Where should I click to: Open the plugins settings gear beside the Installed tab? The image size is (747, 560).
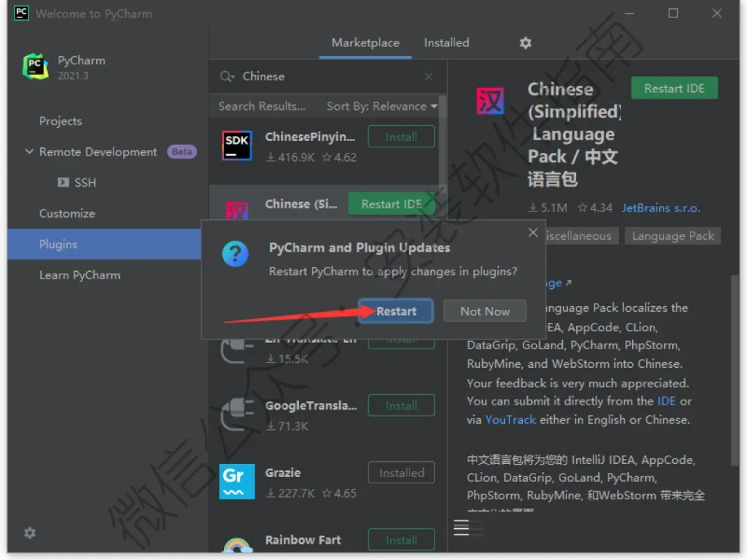coord(525,43)
